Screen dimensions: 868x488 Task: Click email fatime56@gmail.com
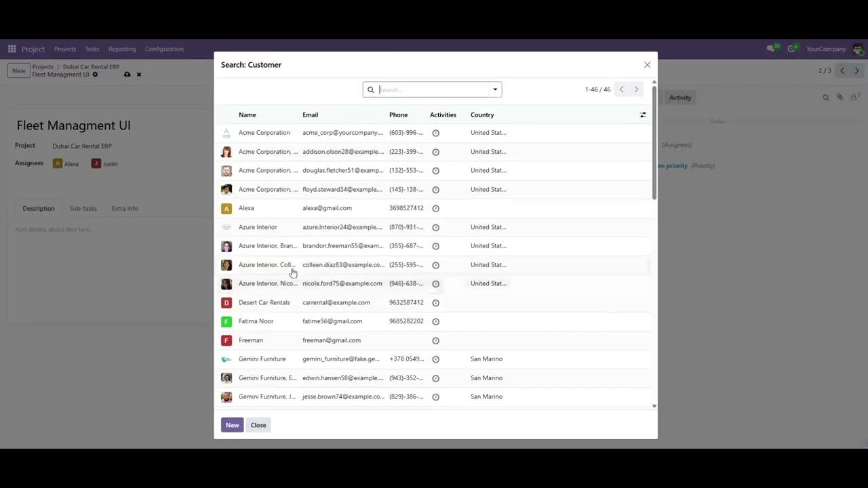[332, 321]
